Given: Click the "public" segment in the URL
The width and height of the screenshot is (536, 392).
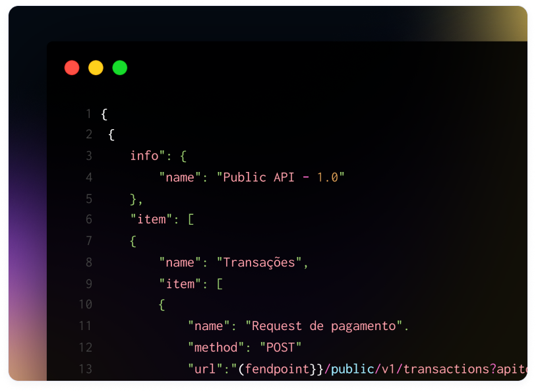Looking at the screenshot, I should pos(349,369).
